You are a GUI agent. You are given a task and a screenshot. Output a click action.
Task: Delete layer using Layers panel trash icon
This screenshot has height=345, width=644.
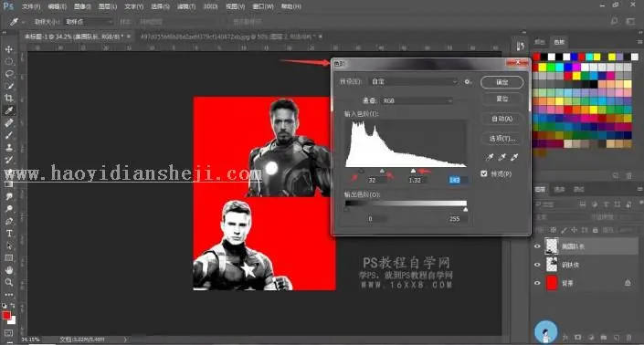click(x=628, y=337)
